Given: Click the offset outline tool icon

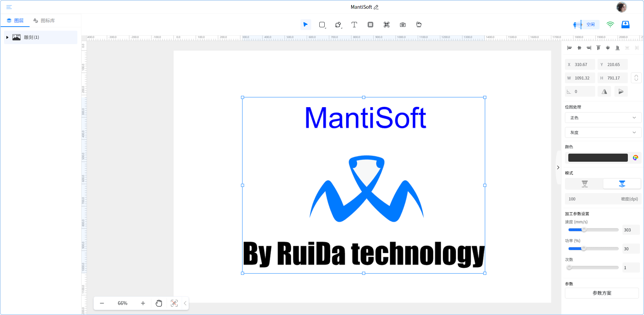Looking at the screenshot, I should point(370,25).
